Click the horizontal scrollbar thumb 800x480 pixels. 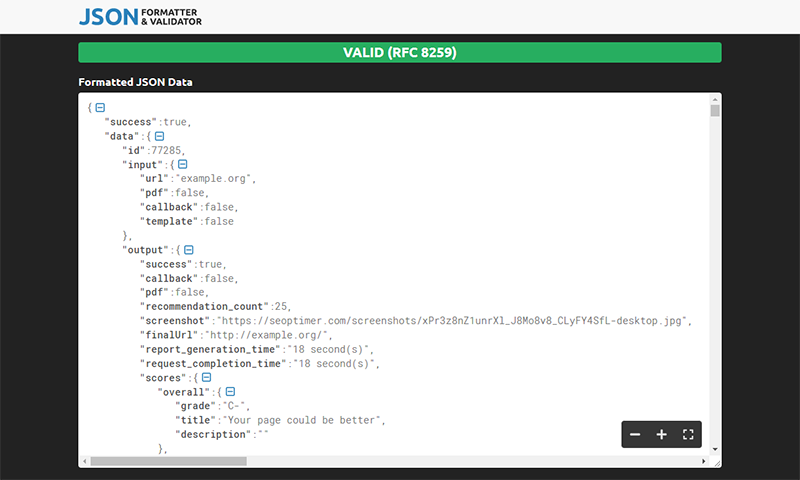tap(168, 461)
